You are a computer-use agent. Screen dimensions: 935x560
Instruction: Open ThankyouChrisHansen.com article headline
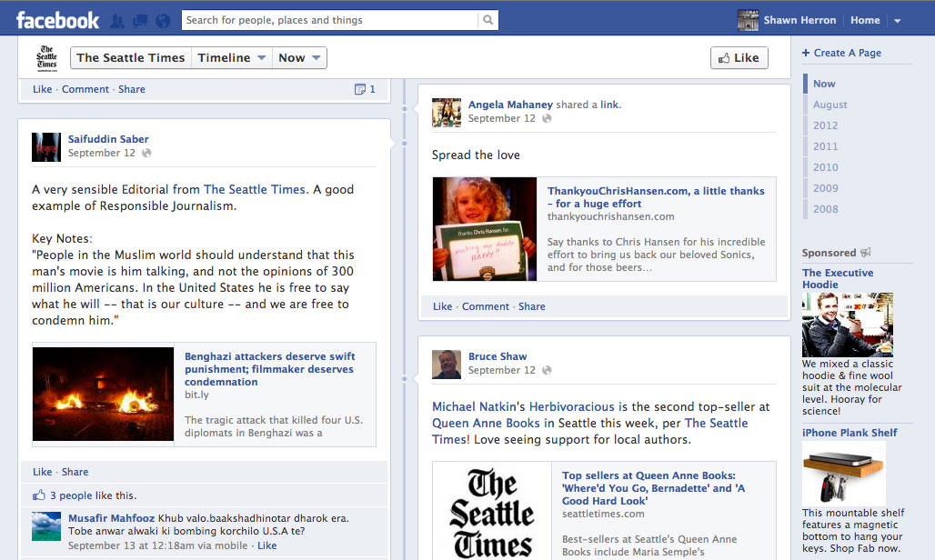[x=656, y=197]
